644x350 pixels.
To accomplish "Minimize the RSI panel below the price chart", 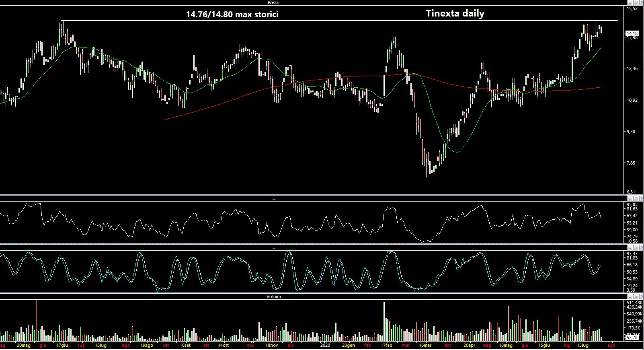I will [x=629, y=199].
